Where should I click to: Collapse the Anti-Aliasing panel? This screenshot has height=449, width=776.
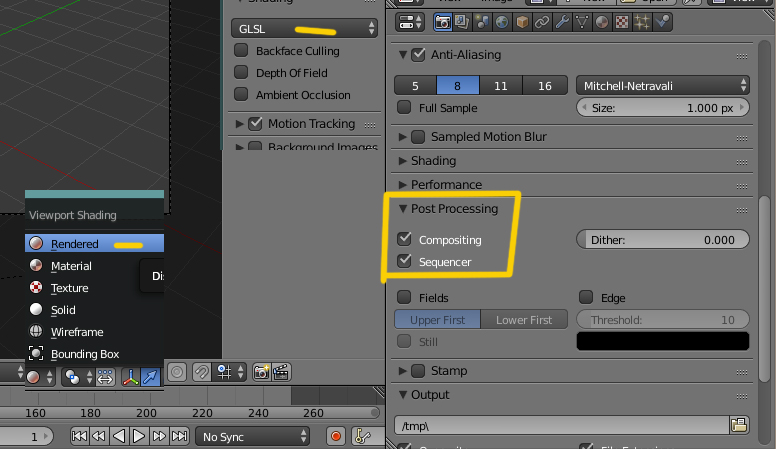tap(402, 54)
